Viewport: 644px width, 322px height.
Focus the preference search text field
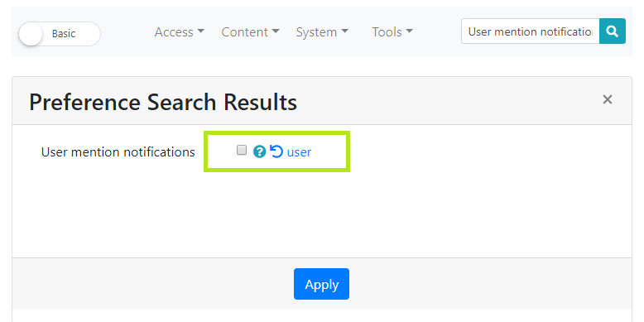531,31
